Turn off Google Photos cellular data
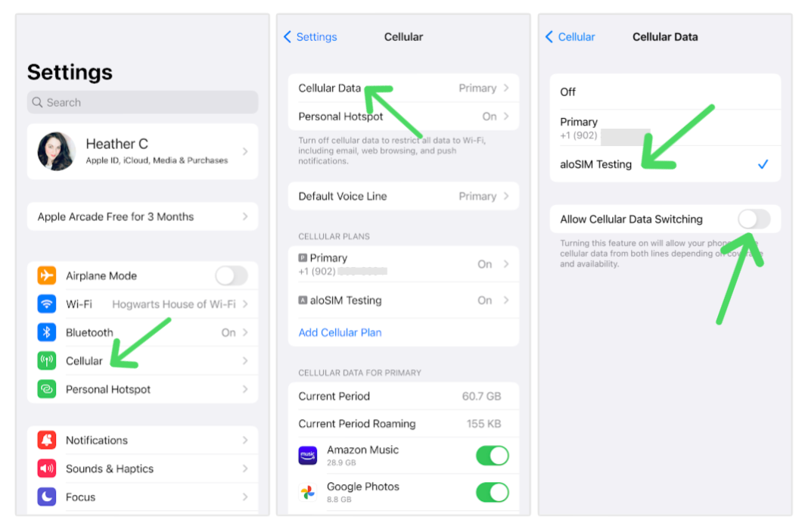 (x=492, y=493)
